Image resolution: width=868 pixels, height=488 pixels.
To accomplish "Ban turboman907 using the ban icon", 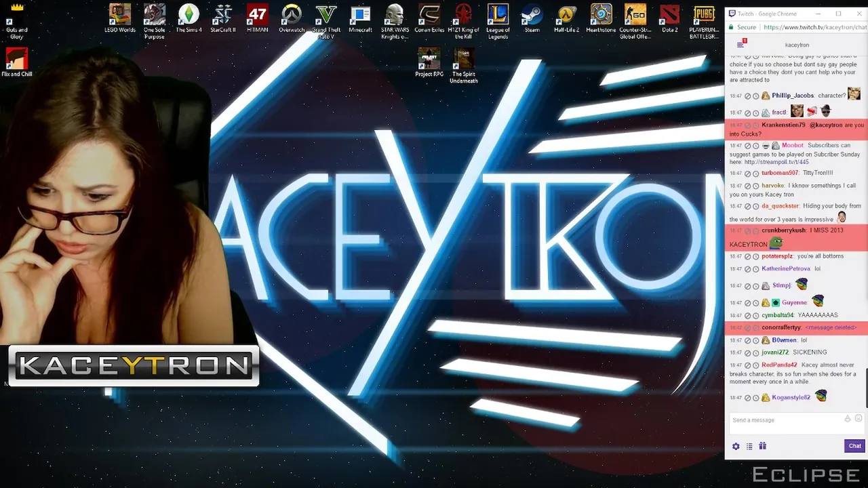I will pyautogui.click(x=748, y=174).
